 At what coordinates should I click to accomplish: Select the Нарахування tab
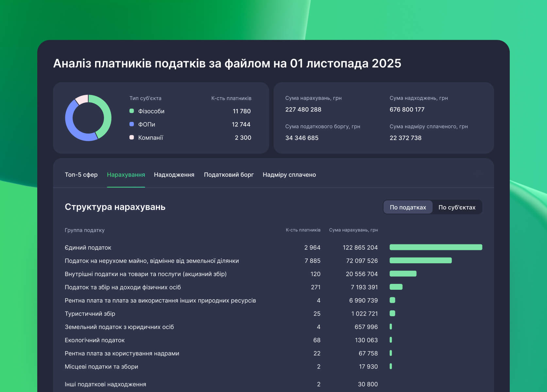[126, 175]
